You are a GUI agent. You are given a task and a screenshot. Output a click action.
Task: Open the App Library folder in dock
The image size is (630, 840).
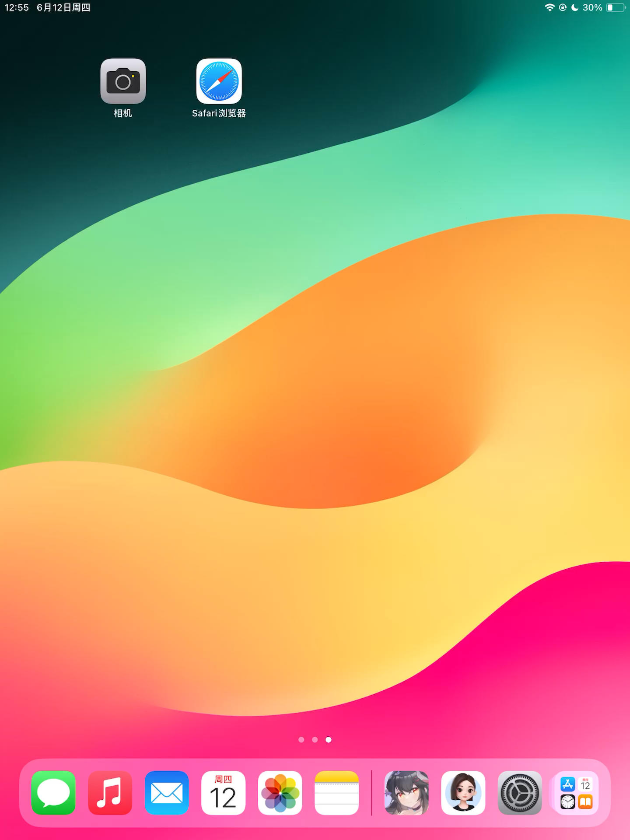[576, 793]
